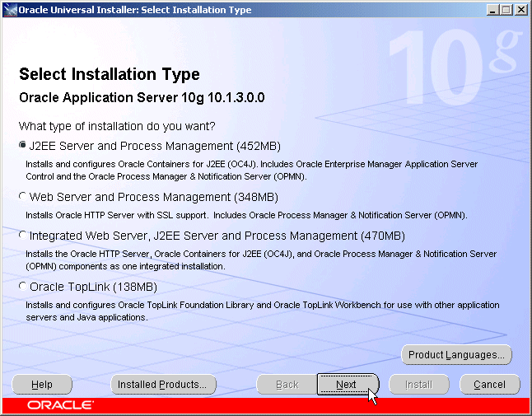Click the Back button
The width and height of the screenshot is (532, 416).
[x=287, y=385]
